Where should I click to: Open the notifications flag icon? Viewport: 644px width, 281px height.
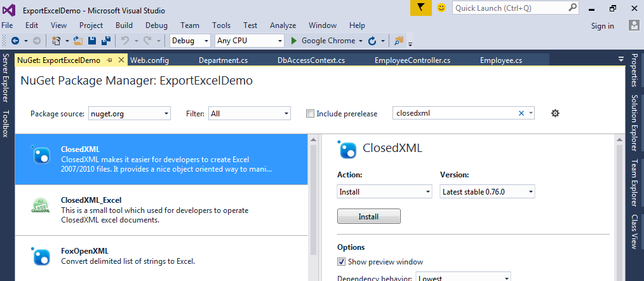[x=421, y=8]
